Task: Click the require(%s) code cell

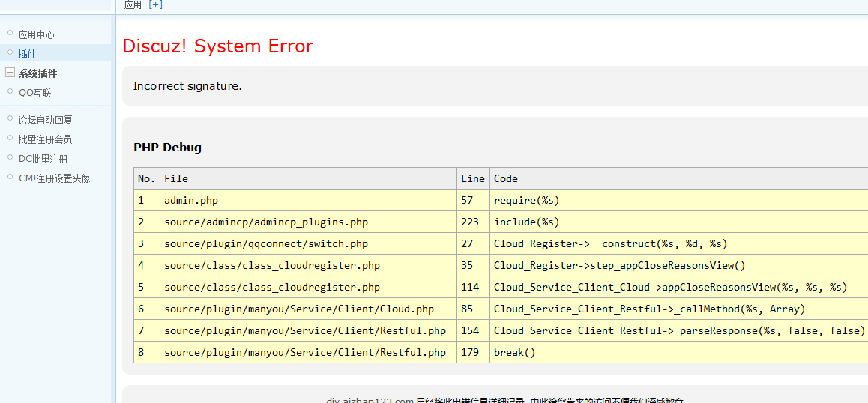Action: [x=678, y=201]
